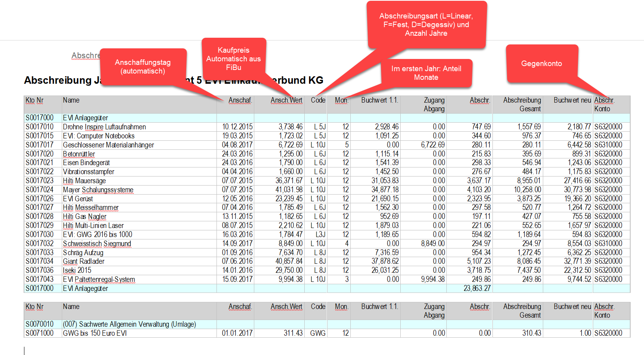The width and height of the screenshot is (644, 355).
Task: Click the Drohne Inspire Luftaufnahmen row name
Action: tap(104, 127)
